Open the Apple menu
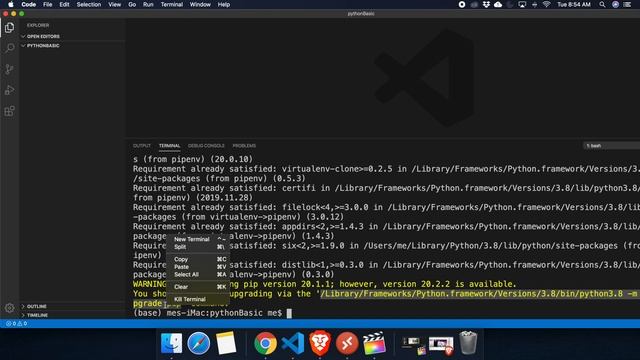This screenshot has height=360, width=640. point(11,4)
